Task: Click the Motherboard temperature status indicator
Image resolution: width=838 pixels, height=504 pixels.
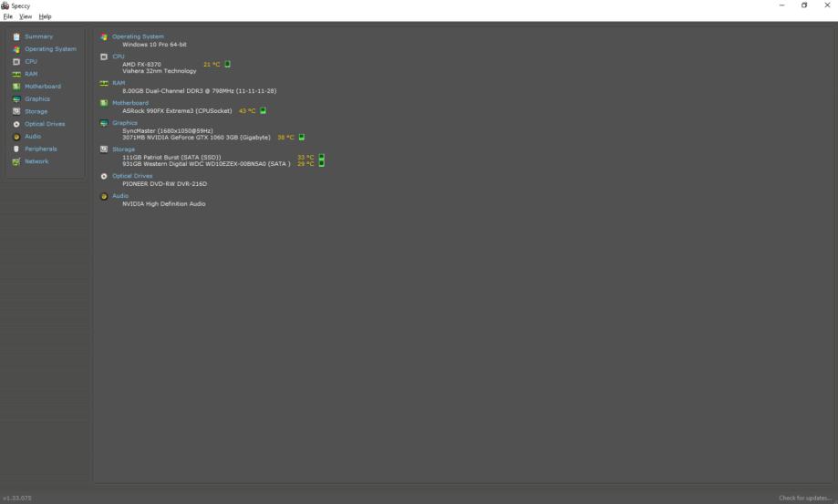Action: [x=263, y=110]
